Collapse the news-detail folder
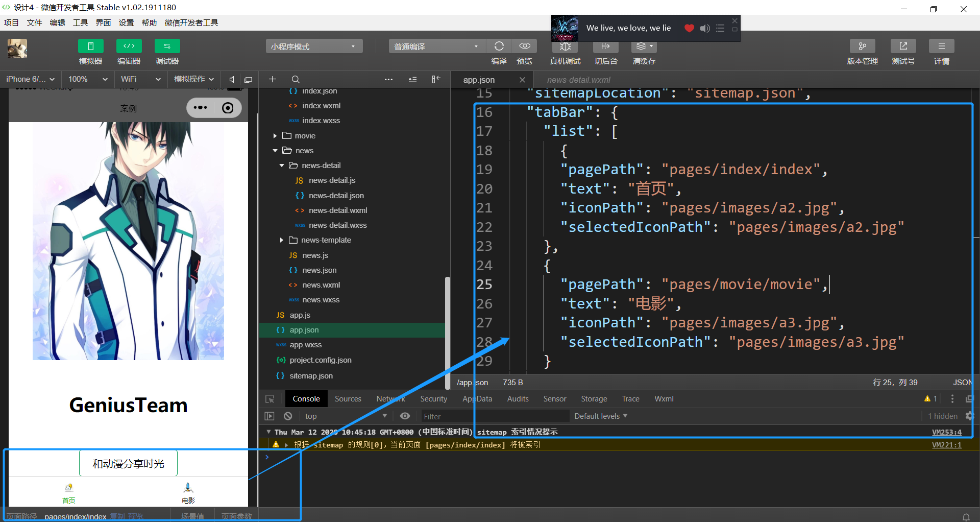Image resolution: width=980 pixels, height=522 pixels. point(282,165)
